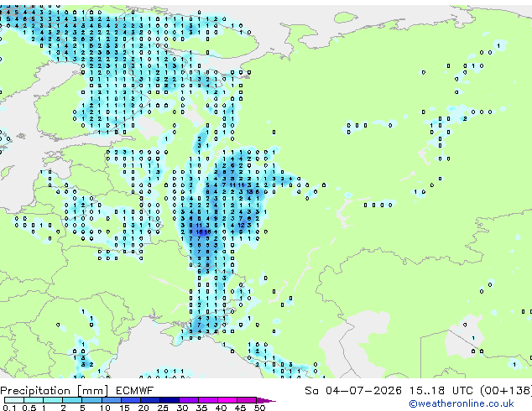The image size is (532, 411).
Task: Select the 2–5 mm legend color box
Action: (72, 400)
